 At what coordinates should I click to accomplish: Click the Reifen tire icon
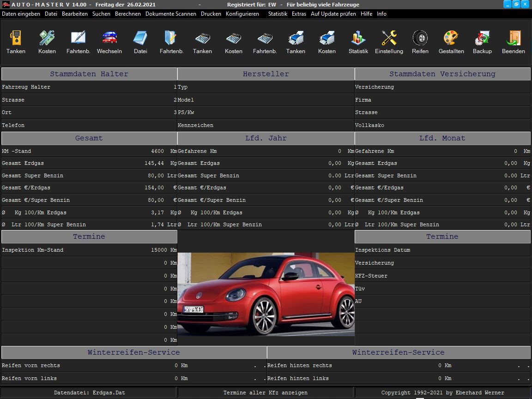coord(420,38)
